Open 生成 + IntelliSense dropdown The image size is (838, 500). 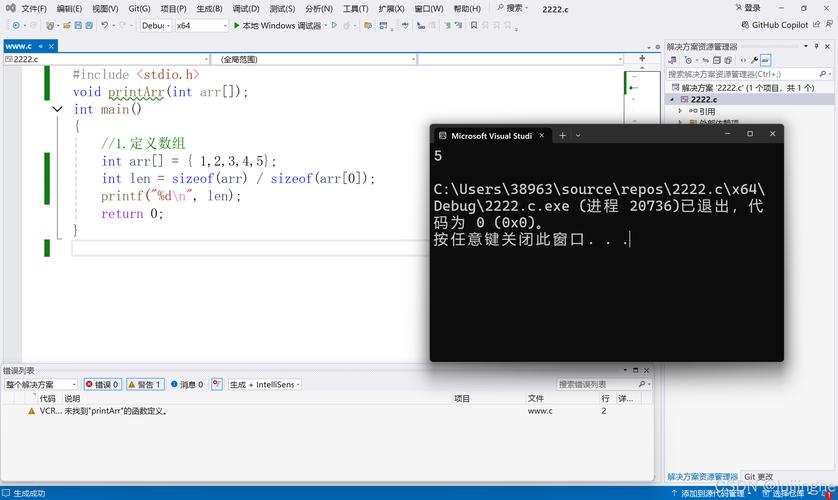coord(265,385)
